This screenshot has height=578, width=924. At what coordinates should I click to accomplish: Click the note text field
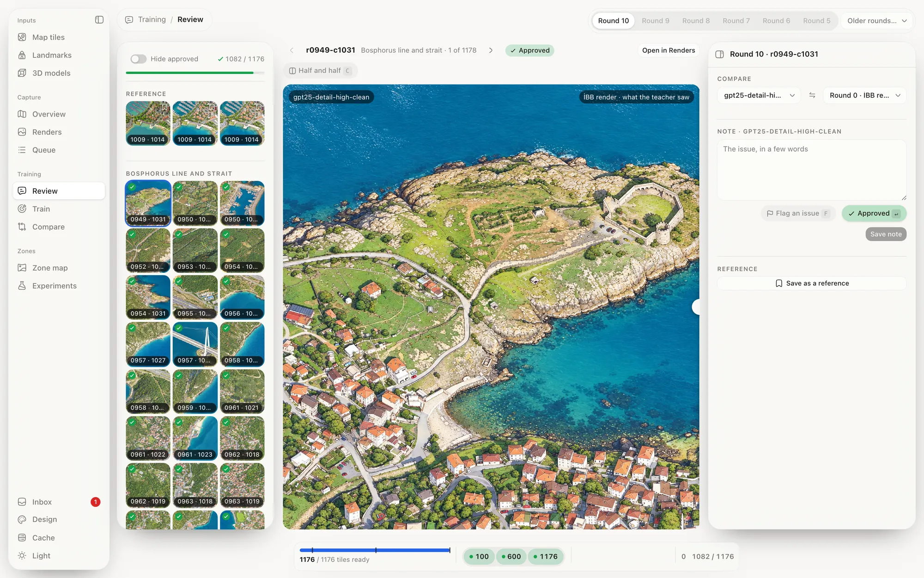(x=812, y=170)
